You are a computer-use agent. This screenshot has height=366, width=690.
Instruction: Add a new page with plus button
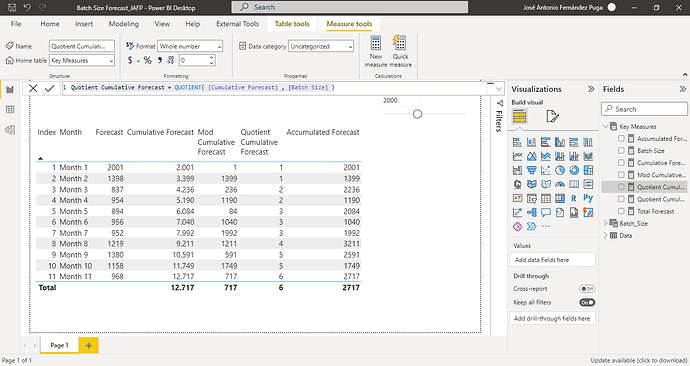point(88,345)
